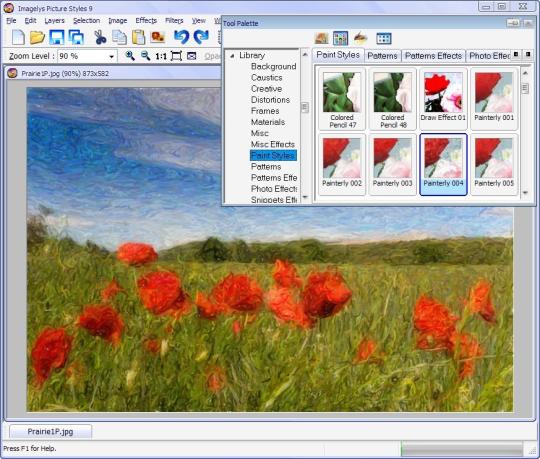Click the paintbrush bowl icon in Tool Palette
540x459 pixels.
click(360, 38)
